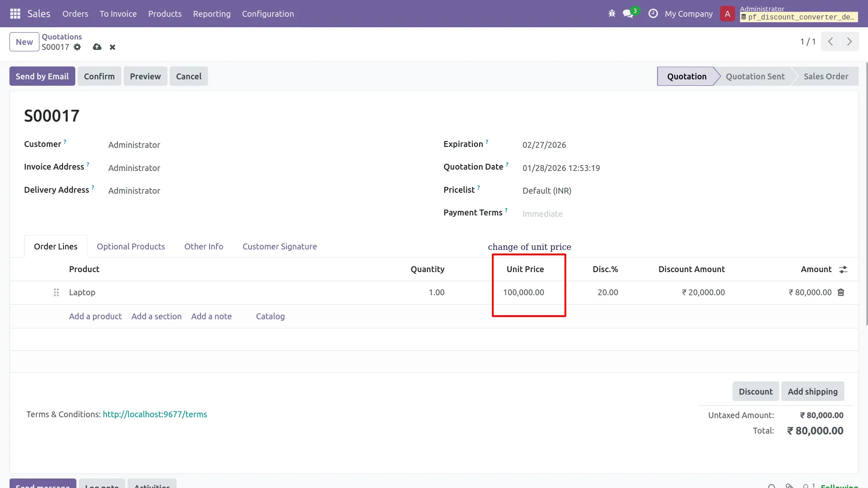Click the Confirm button
Viewport: 868px width, 488px height.
tap(99, 76)
